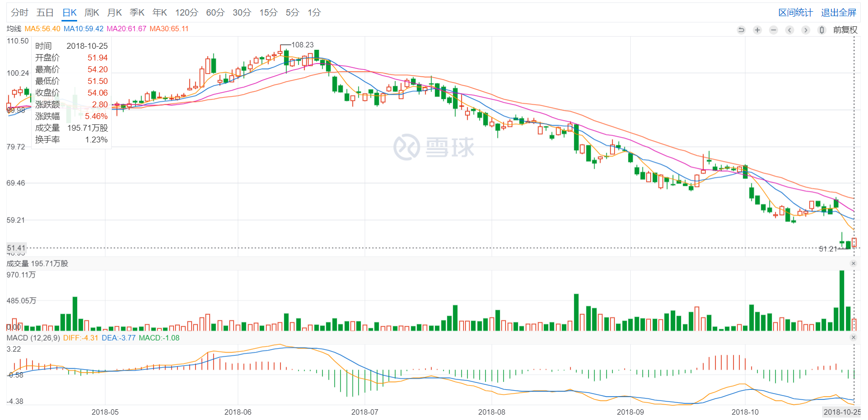Click the DIFF:-4.31 value

[81, 338]
